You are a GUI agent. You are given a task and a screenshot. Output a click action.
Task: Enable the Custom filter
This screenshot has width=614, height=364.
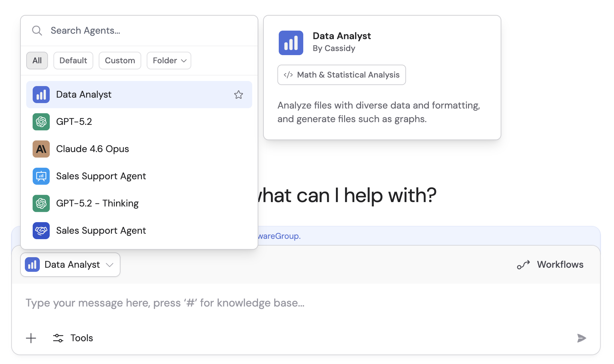[120, 60]
